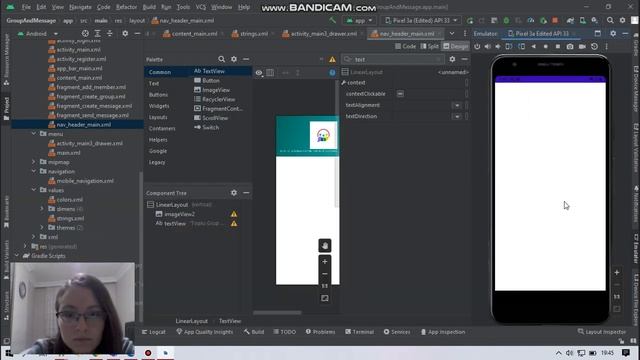Toggle design view options eye icon

point(259,73)
